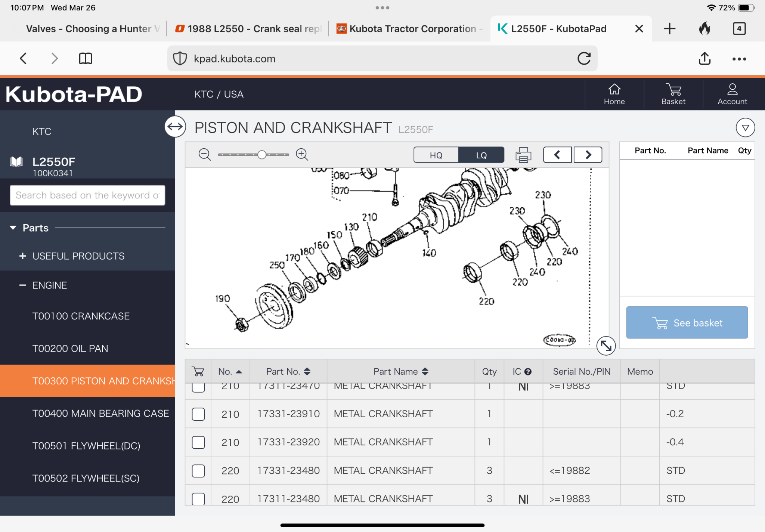This screenshot has height=532, width=765.
Task: Select T00300 PISTON AND CRANKSHAFT
Action: click(87, 381)
